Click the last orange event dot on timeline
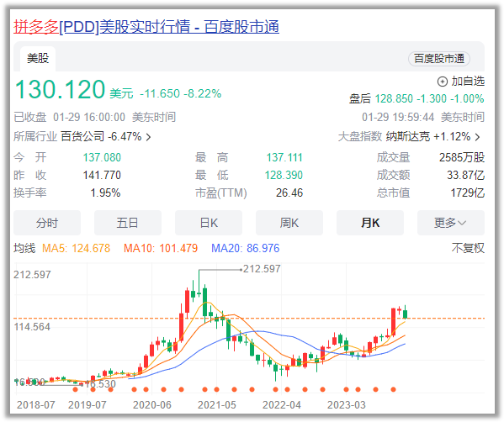The width and height of the screenshot is (504, 422). click(393, 389)
